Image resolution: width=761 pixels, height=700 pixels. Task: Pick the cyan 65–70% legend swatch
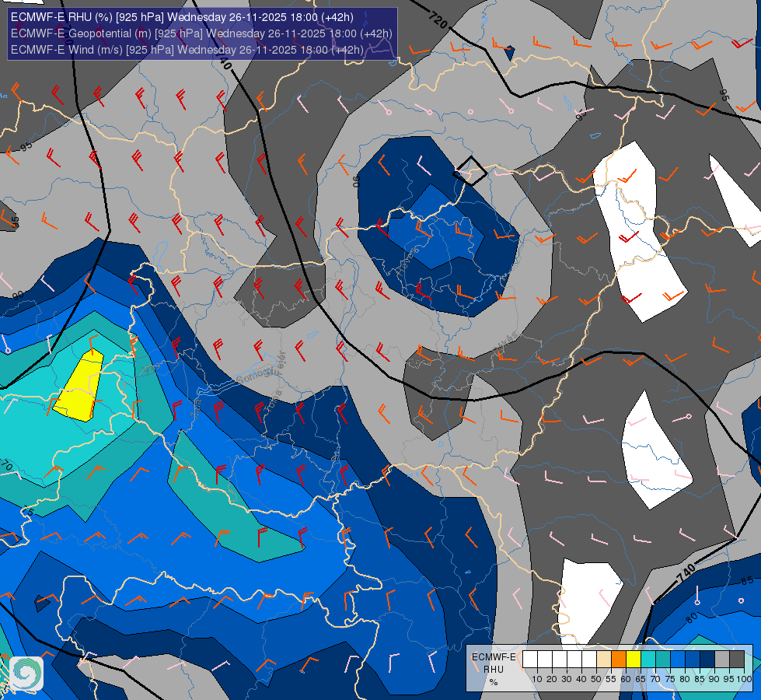(648, 660)
